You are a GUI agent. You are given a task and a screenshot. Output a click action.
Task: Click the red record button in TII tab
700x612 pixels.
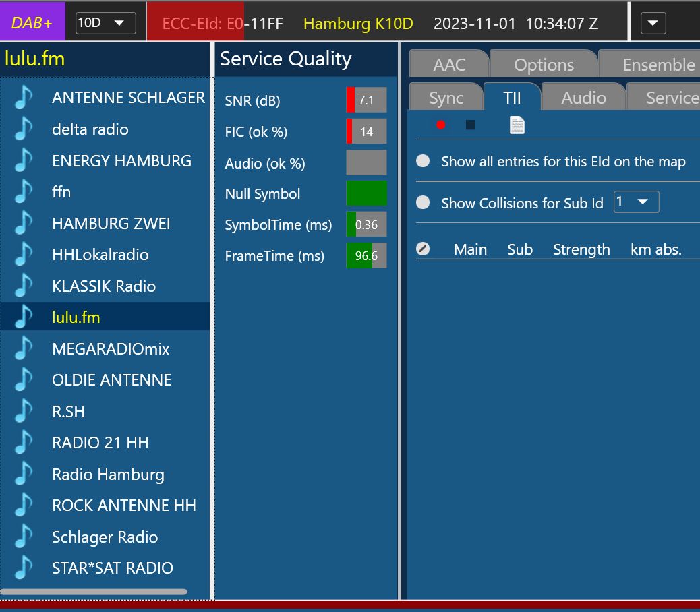(x=441, y=125)
